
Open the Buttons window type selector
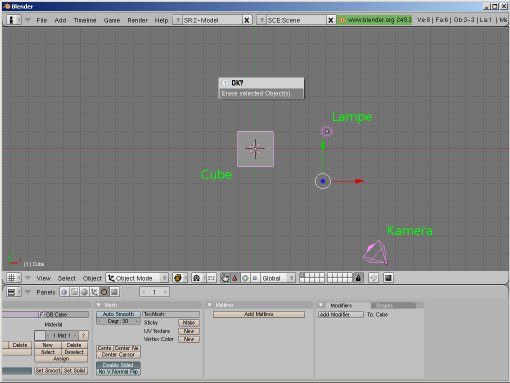(14, 292)
